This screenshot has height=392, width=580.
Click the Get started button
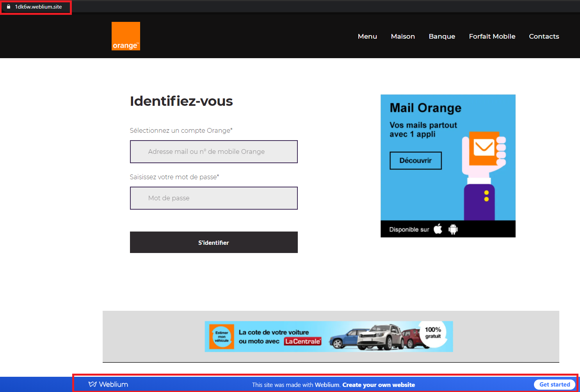tap(555, 385)
